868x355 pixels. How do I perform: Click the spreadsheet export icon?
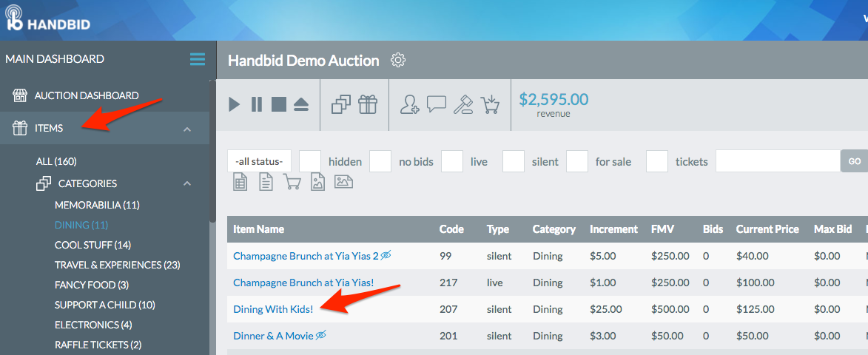coord(240,182)
